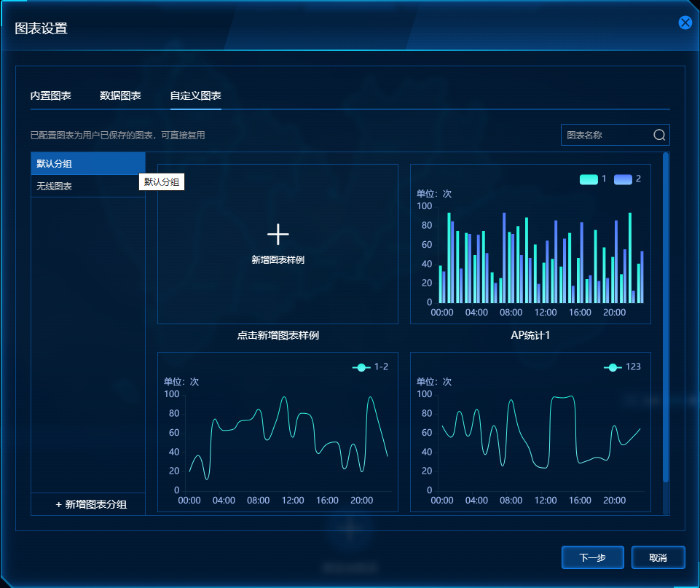Select the 1-2 line chart thumbnail

[x=278, y=432]
